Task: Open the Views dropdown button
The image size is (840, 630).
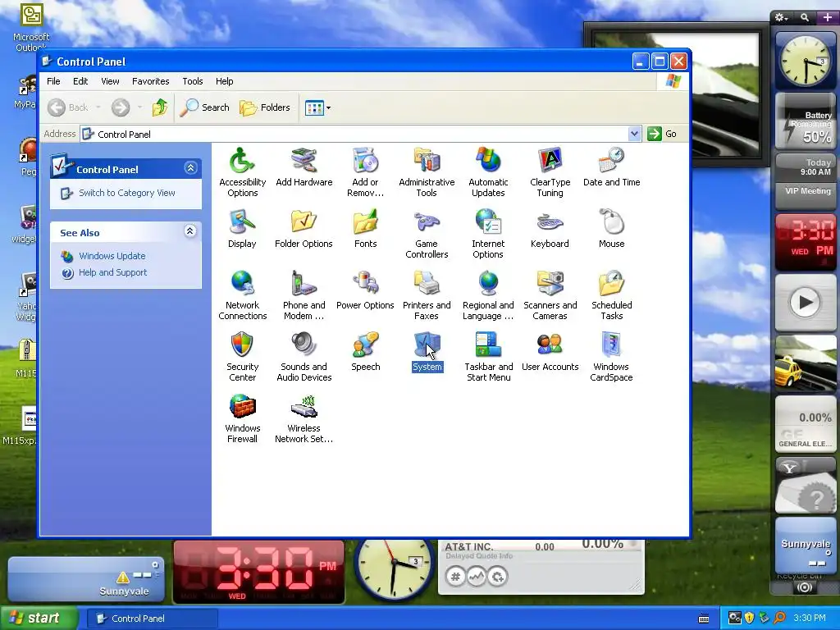Action: (317, 107)
